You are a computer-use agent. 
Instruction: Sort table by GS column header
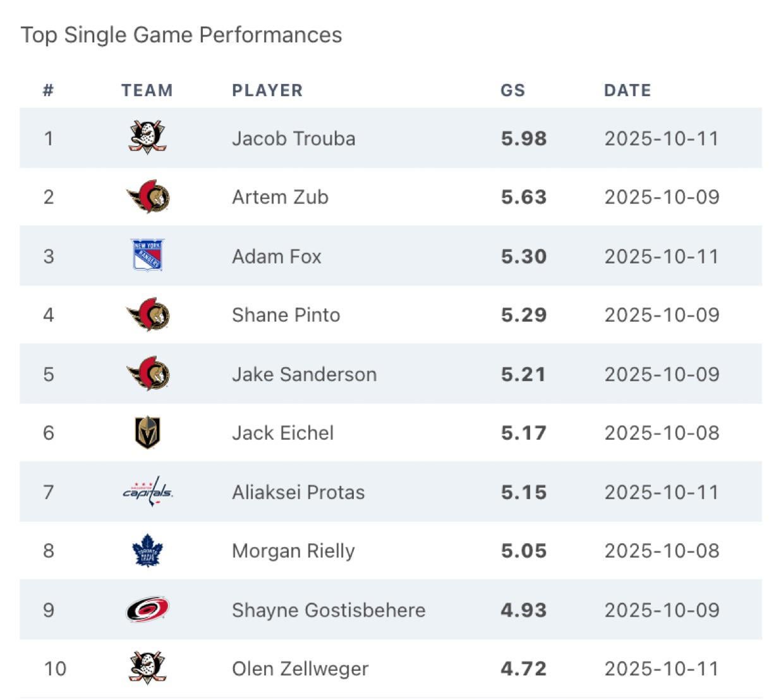click(x=512, y=90)
